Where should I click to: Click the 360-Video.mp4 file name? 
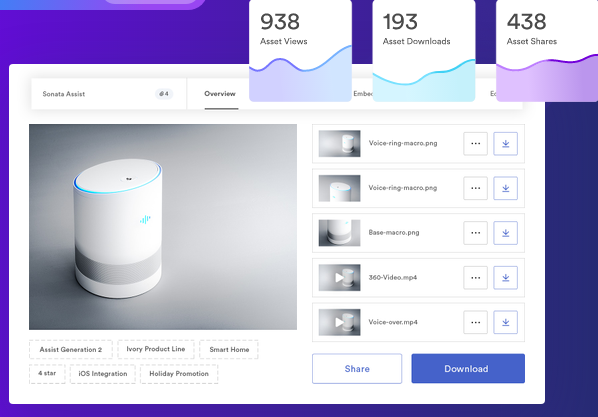[x=393, y=277]
